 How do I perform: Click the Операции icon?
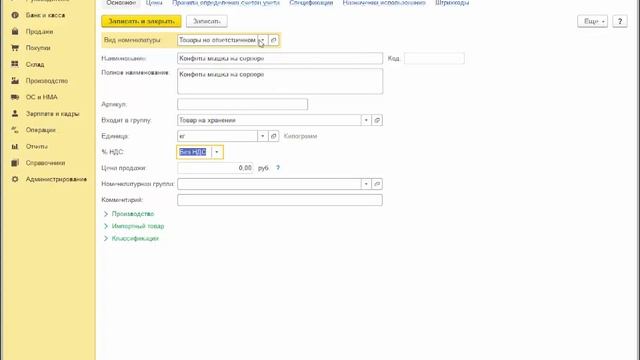pyautogui.click(x=15, y=130)
